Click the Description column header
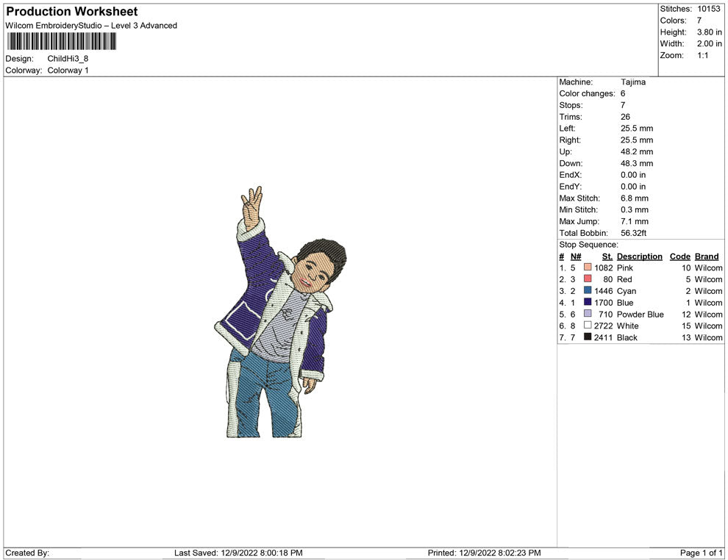This screenshot has height=560, width=728. click(639, 256)
